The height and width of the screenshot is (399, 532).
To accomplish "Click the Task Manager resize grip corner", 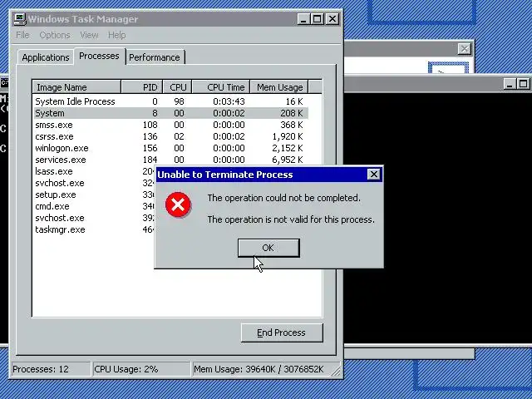I will click(x=336, y=372).
